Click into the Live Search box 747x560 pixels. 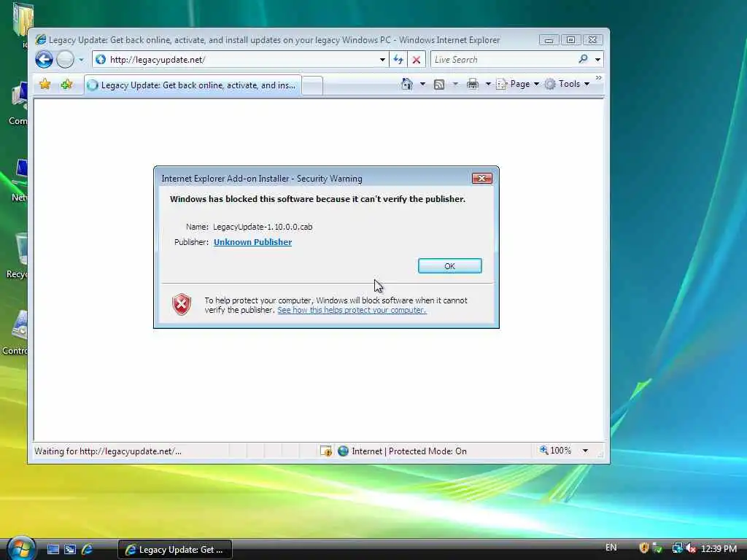point(502,60)
